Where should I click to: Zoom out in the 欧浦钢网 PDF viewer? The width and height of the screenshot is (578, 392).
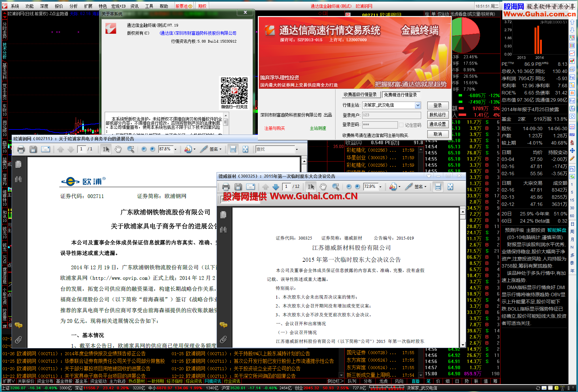(144, 149)
